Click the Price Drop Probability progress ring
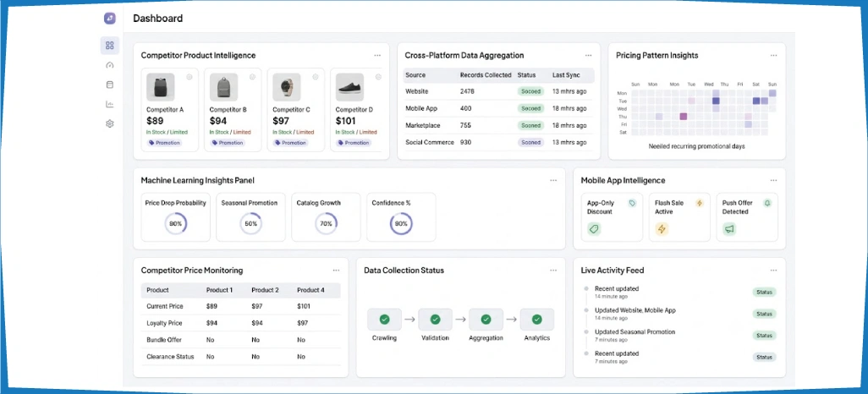Screen dimensions: 868x394 pos(175,223)
